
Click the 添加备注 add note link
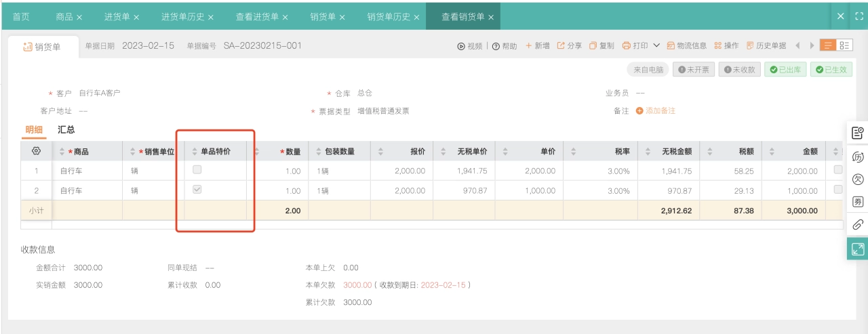655,110
